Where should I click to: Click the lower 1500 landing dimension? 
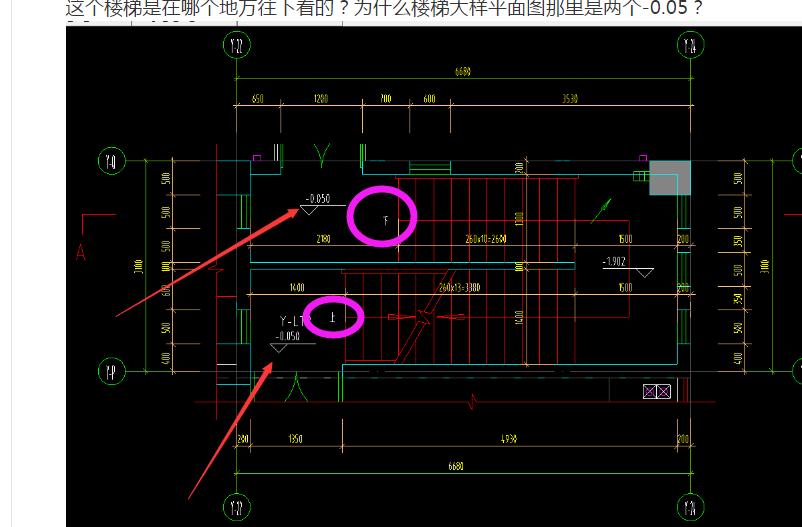(626, 288)
